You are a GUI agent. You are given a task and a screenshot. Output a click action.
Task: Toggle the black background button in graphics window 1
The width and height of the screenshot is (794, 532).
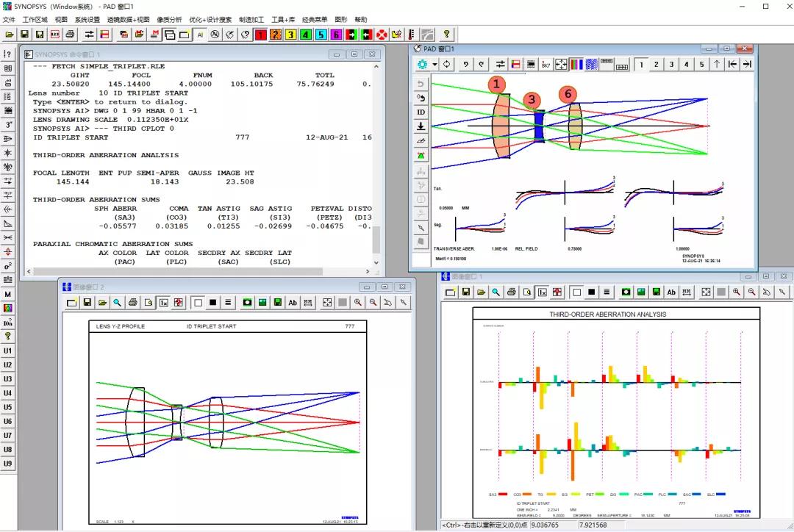591,292
